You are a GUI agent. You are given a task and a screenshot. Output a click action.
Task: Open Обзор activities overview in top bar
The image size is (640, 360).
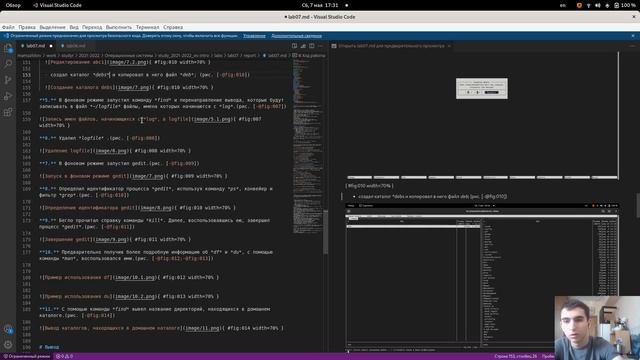point(13,5)
